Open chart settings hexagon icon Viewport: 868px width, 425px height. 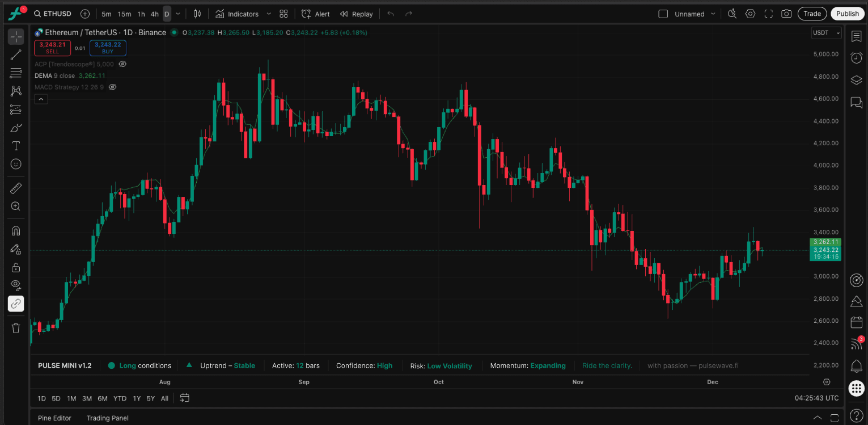tap(750, 14)
